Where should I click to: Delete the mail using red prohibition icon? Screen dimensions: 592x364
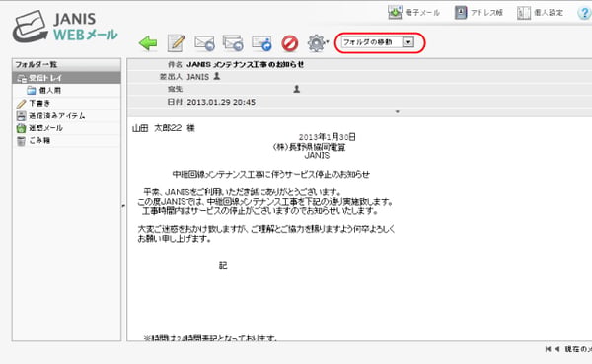pos(290,43)
